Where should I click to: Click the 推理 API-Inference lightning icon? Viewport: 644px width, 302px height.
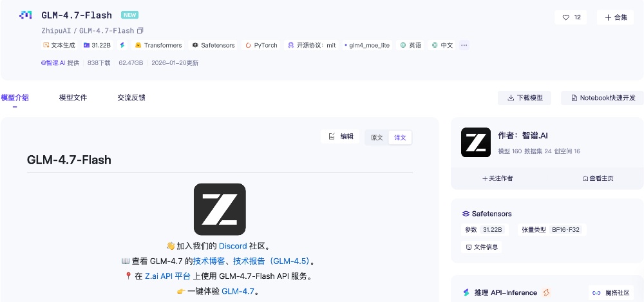pyautogui.click(x=466, y=292)
